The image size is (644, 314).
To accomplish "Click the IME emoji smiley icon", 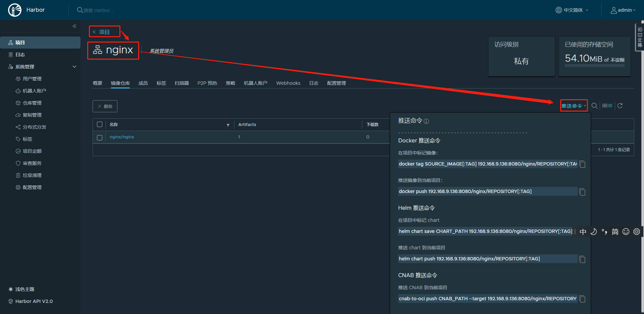I will tap(626, 232).
